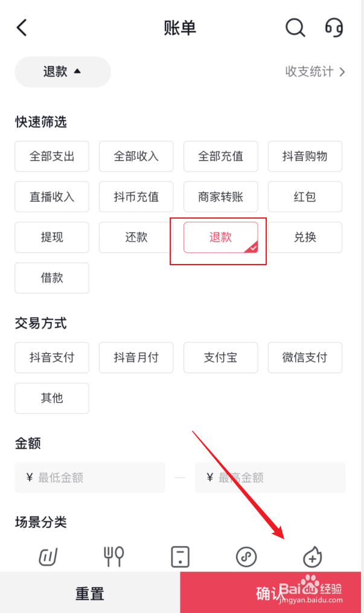
Task: Select the flame plus scene category icon
Action: click(x=313, y=557)
